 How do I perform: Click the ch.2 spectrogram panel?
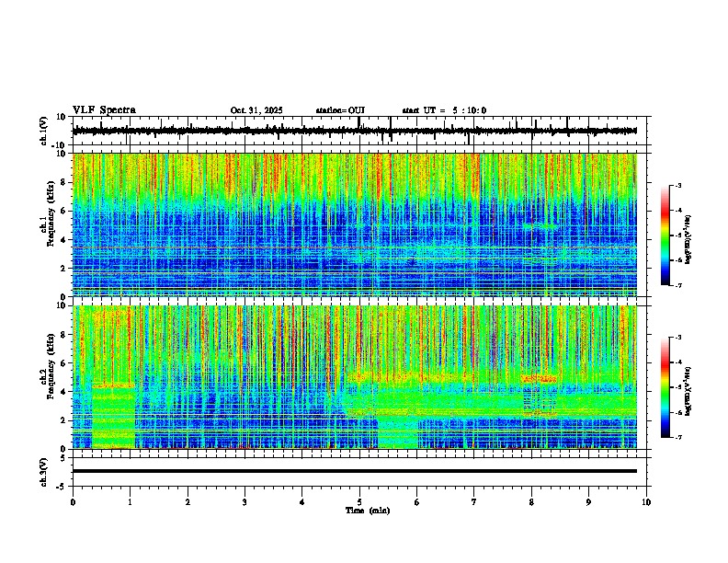point(355,377)
